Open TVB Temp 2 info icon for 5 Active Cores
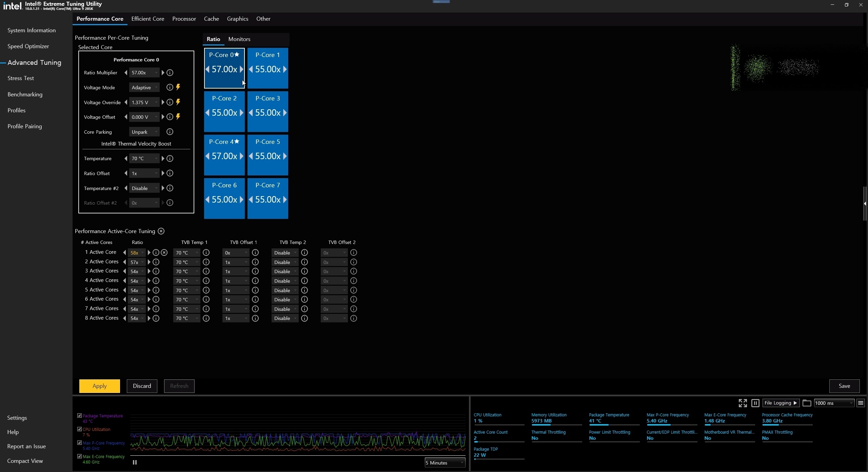Viewport: 868px width, 472px height. (304, 290)
